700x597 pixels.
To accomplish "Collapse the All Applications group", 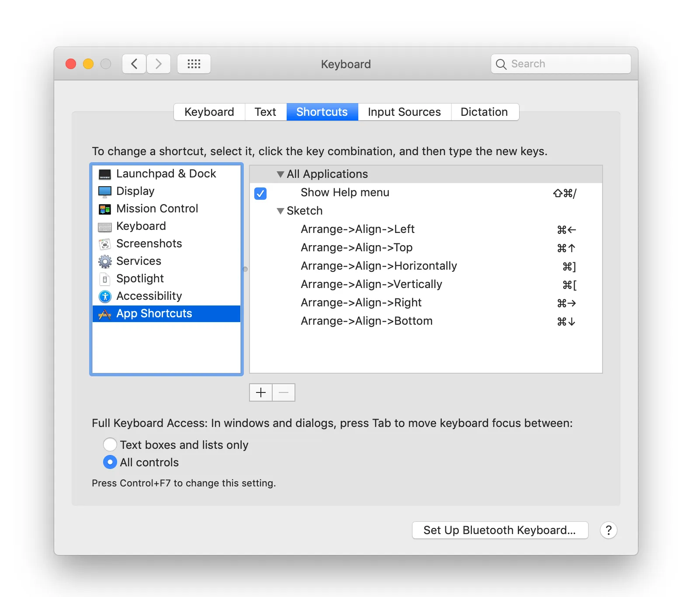I will (280, 174).
